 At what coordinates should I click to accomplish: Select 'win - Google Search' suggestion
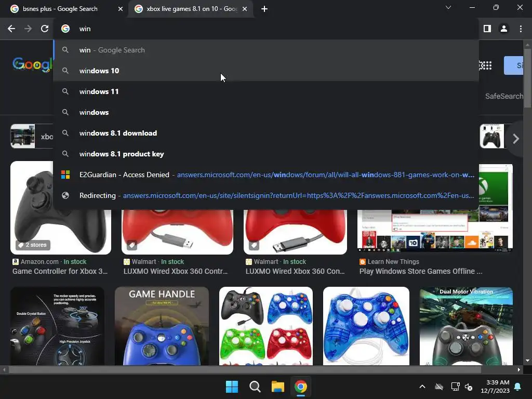tap(266, 50)
